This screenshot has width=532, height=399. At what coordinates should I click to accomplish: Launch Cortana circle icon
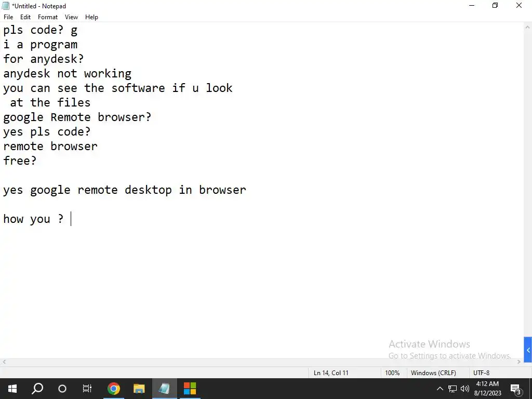(62, 389)
